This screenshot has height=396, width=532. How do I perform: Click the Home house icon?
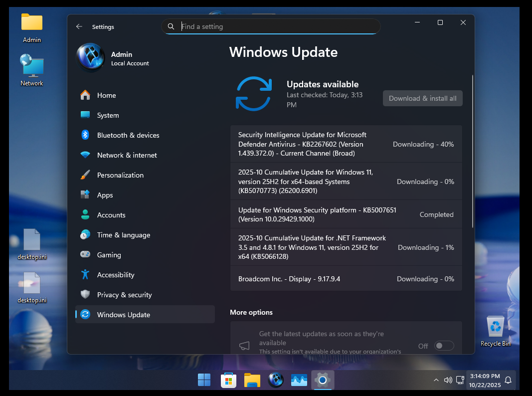pyautogui.click(x=85, y=95)
